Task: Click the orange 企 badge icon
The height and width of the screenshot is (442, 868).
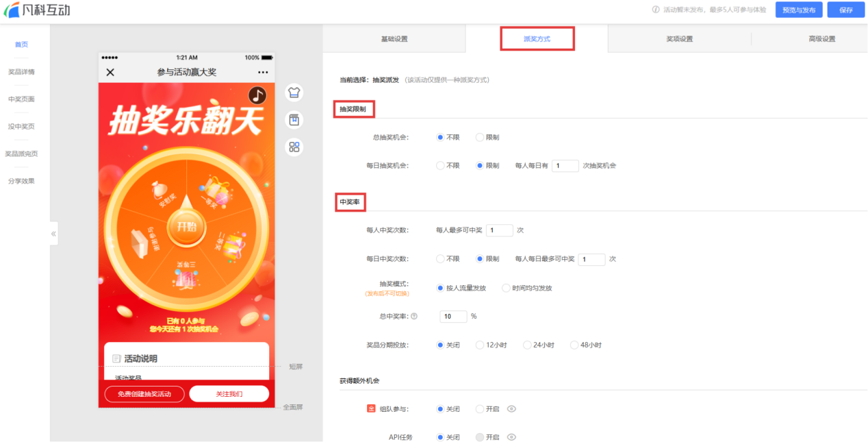Action: tap(371, 409)
